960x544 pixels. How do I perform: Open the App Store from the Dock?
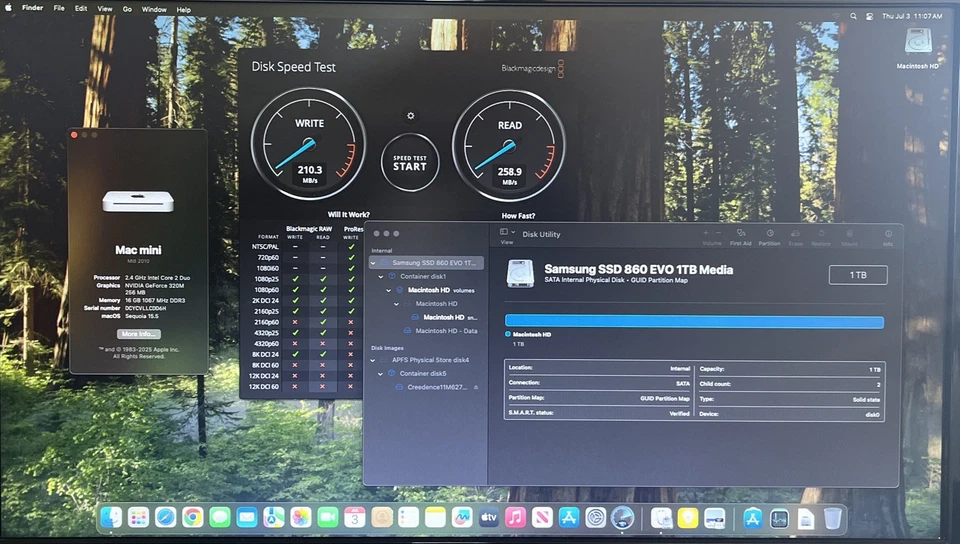tap(569, 518)
